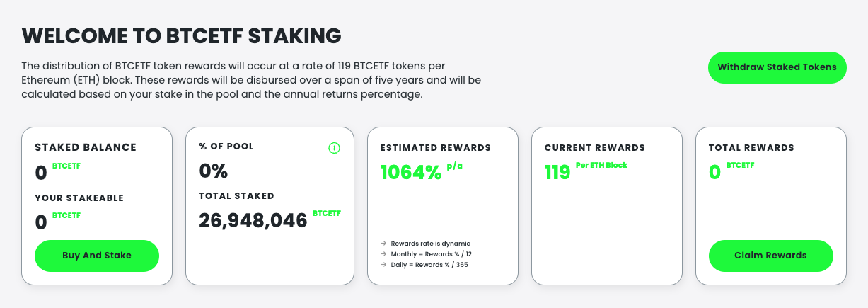Click the Your Stakeable label
Screen dimensions: 868x308
(x=79, y=198)
